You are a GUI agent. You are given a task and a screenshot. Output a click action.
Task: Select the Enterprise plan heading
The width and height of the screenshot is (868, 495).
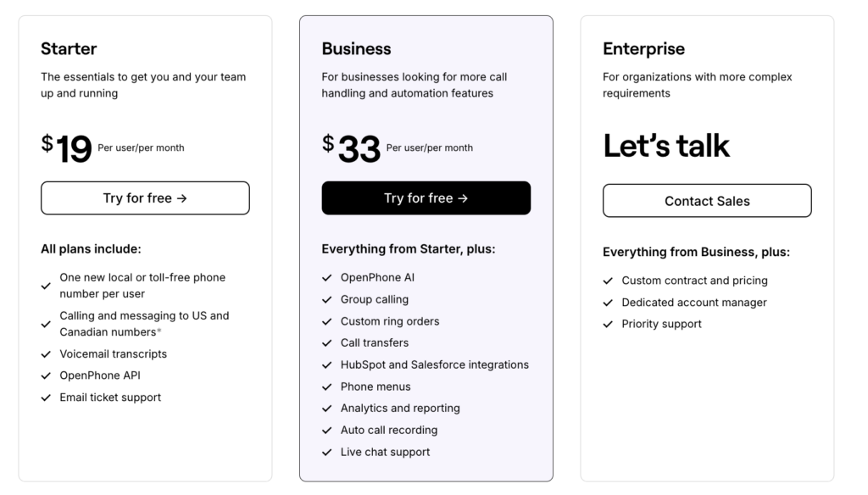(x=643, y=48)
